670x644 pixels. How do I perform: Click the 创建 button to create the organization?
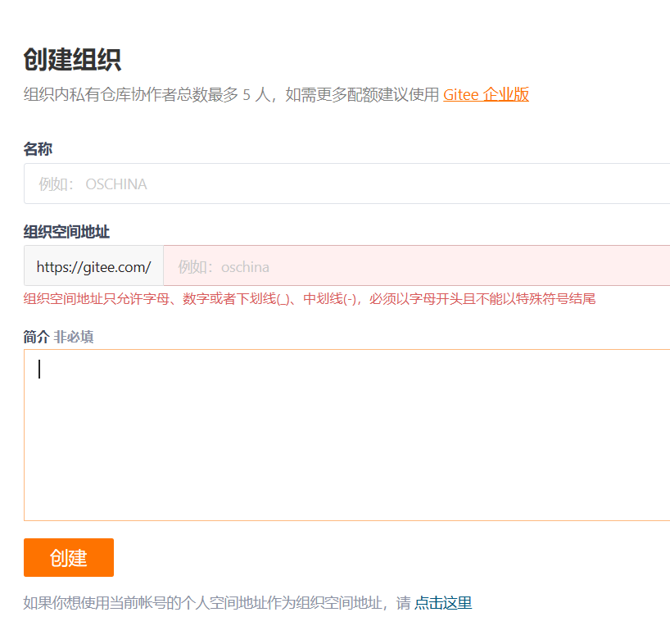(x=68, y=557)
